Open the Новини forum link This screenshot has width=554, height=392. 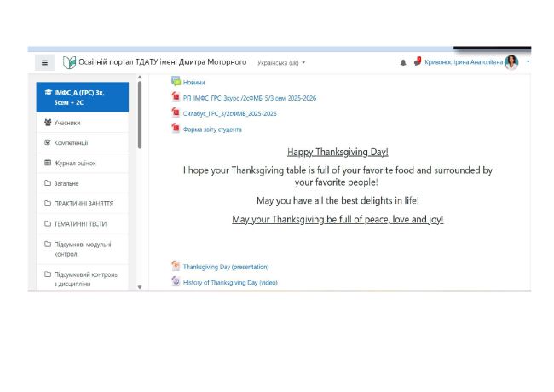point(193,83)
